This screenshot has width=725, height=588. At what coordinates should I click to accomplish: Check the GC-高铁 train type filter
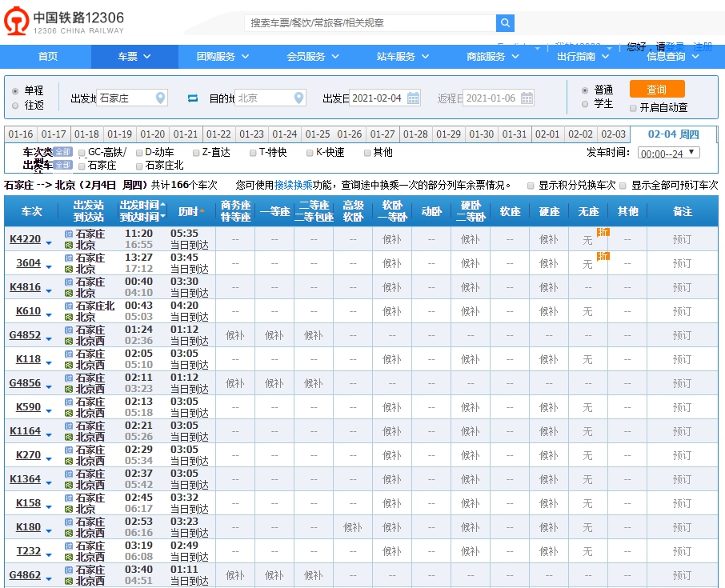tap(82, 152)
